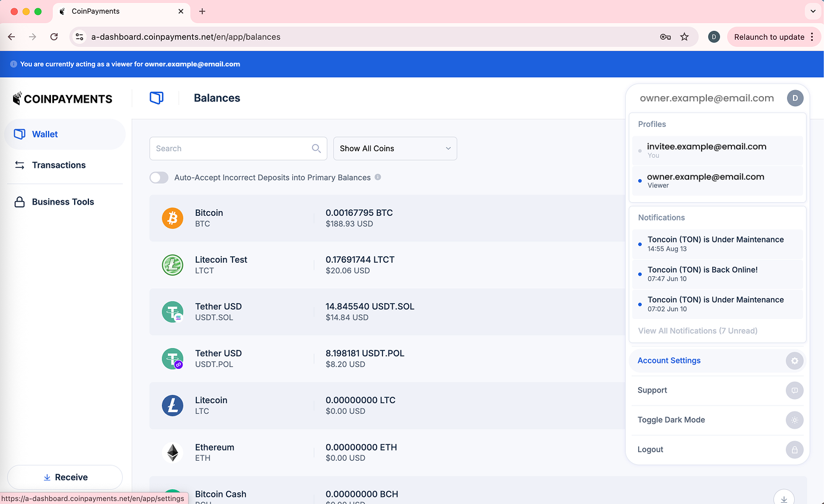
Task: Open Business Tools in the sidebar
Action: point(63,202)
